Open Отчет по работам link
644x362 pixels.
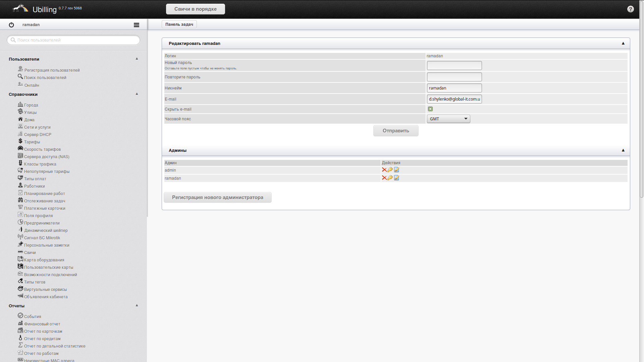41,354
